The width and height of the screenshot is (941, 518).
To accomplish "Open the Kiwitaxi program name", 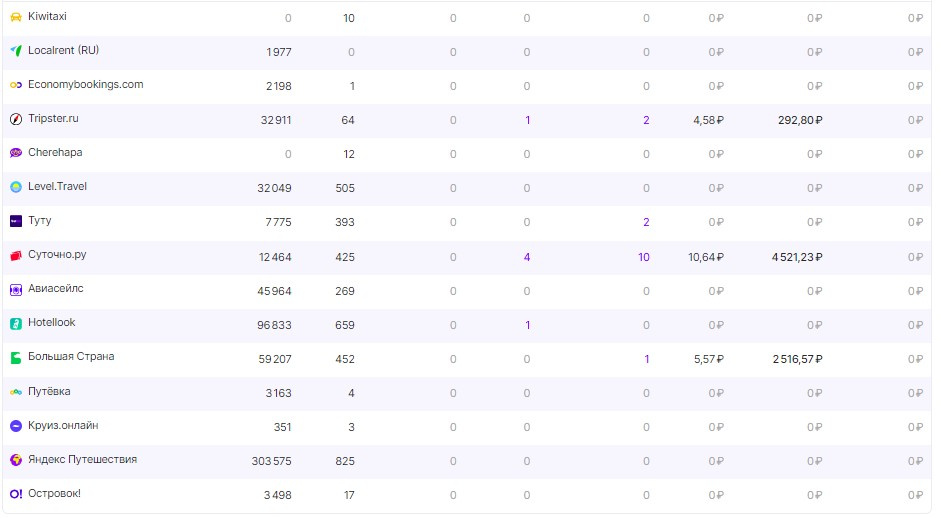I will point(47,16).
